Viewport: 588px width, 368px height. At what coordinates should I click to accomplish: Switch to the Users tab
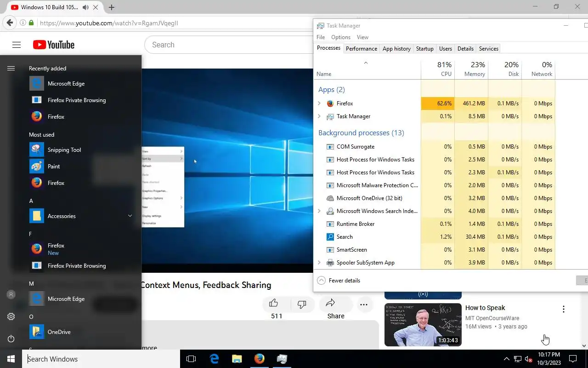(x=445, y=49)
